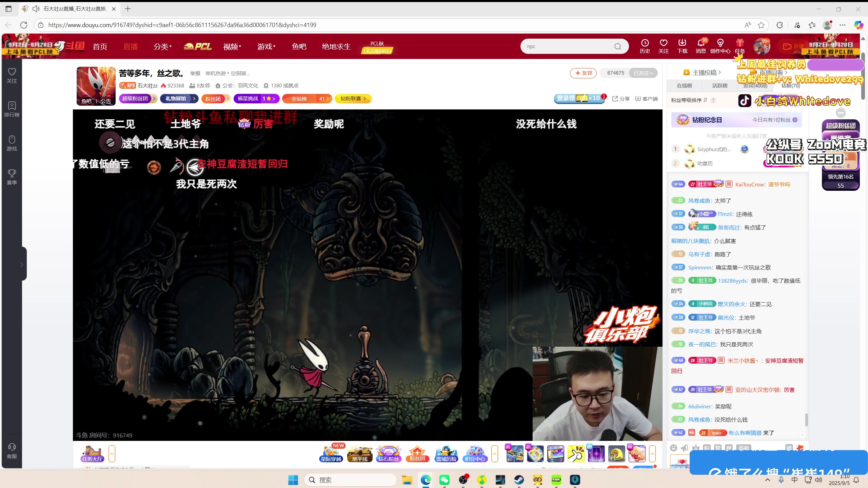The width and height of the screenshot is (868, 488).
Task: Open 客服 headset in the left sidebar
Action: coord(12,451)
